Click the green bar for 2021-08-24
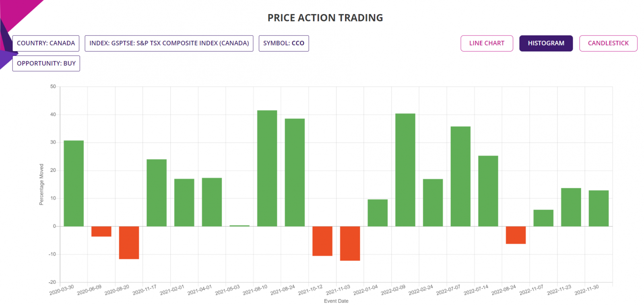 (x=295, y=172)
